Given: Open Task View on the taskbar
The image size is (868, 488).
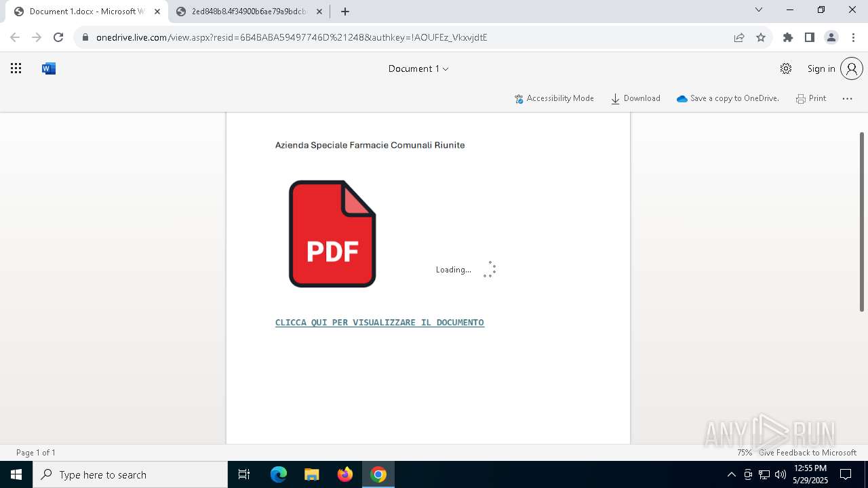Looking at the screenshot, I should tap(244, 474).
